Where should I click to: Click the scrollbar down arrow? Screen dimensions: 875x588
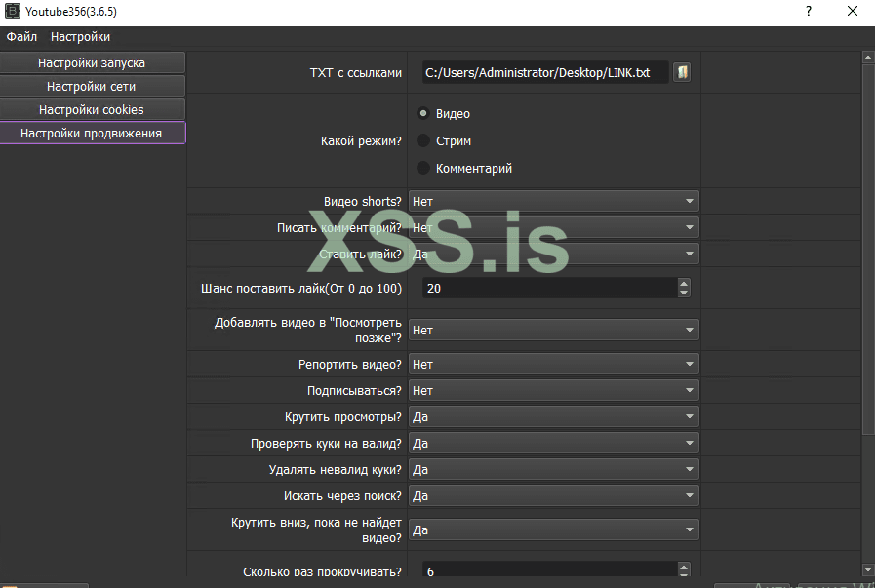[868, 570]
